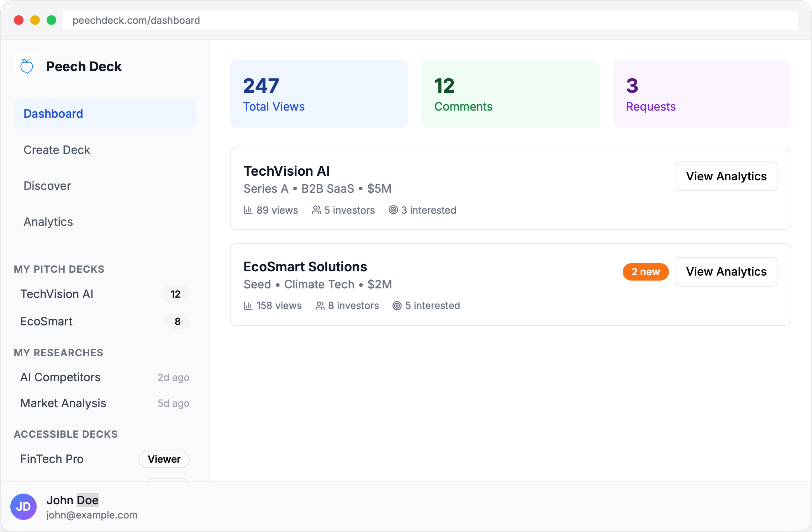Viewport: 812px width, 532px height.
Task: View Analytics for TechVision AI
Action: tap(726, 176)
